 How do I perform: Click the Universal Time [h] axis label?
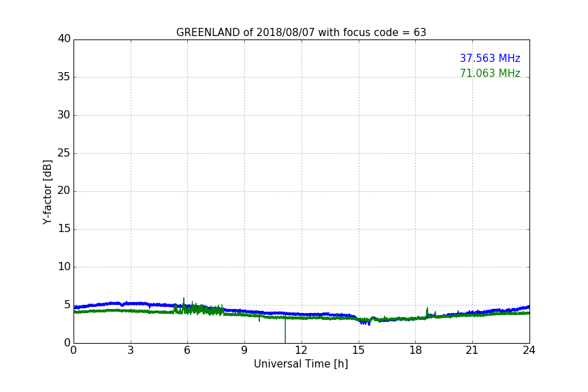pos(301,364)
